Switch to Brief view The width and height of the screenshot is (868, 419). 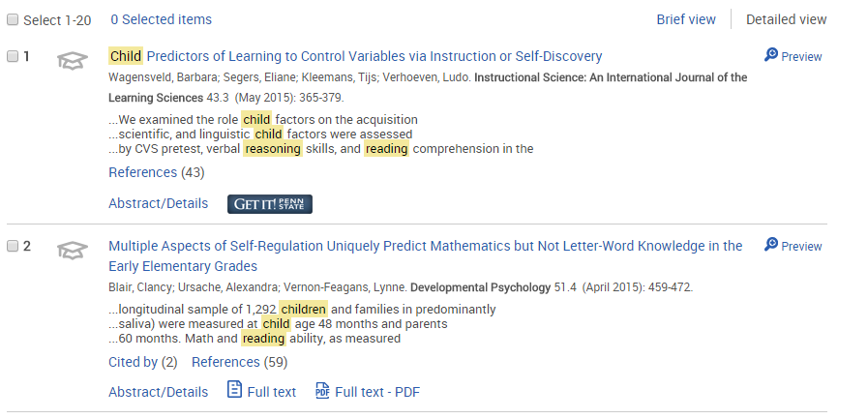point(686,19)
